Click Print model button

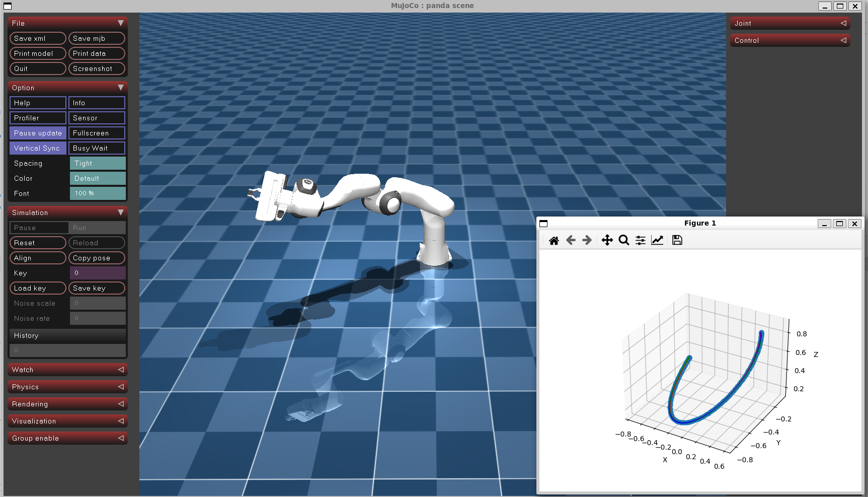tap(38, 53)
